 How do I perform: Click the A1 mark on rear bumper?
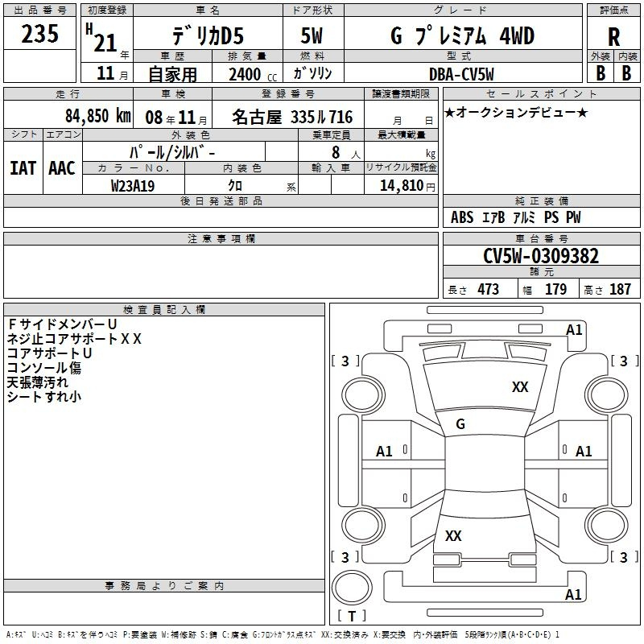click(x=573, y=594)
